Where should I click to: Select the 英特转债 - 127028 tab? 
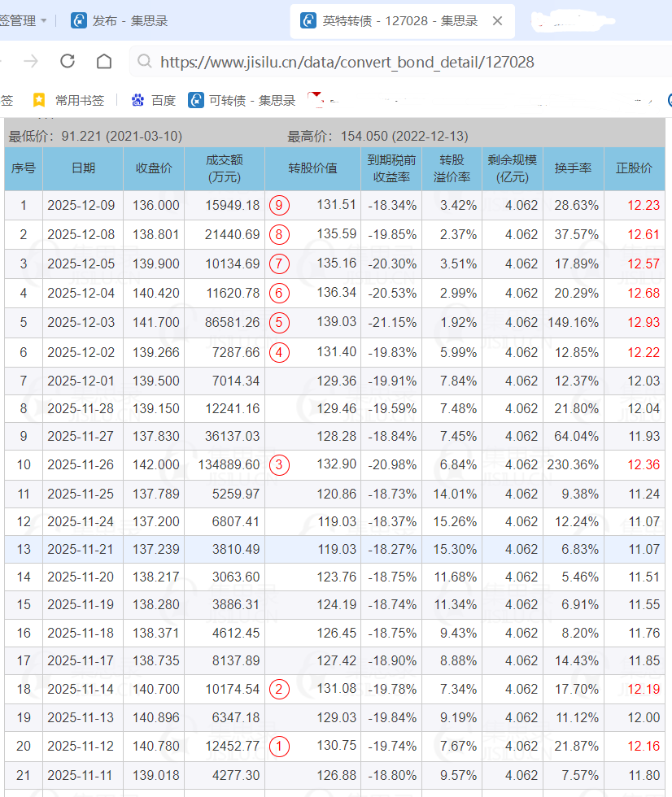tap(389, 20)
